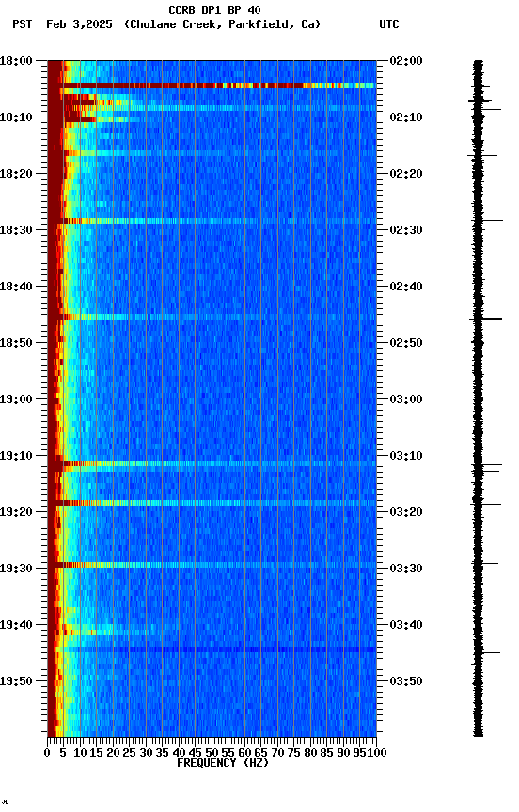The height and width of the screenshot is (812, 519).
Task: Click the "02:20" UTC time label
Action: point(406,174)
